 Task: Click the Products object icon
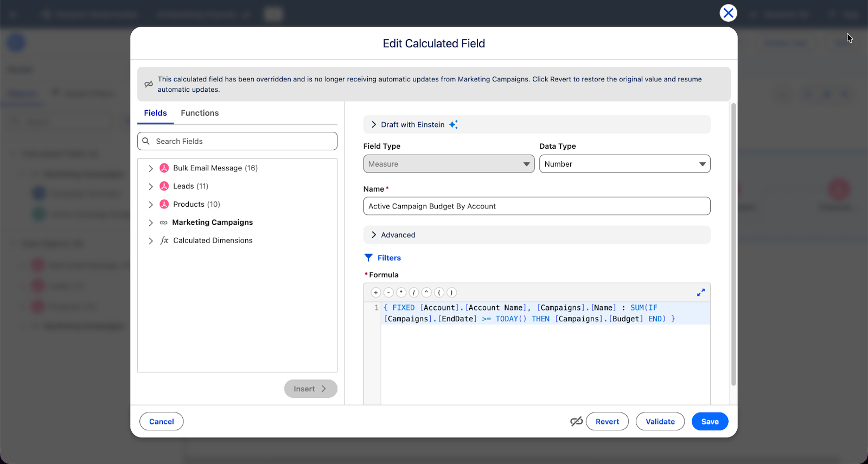[x=164, y=204]
